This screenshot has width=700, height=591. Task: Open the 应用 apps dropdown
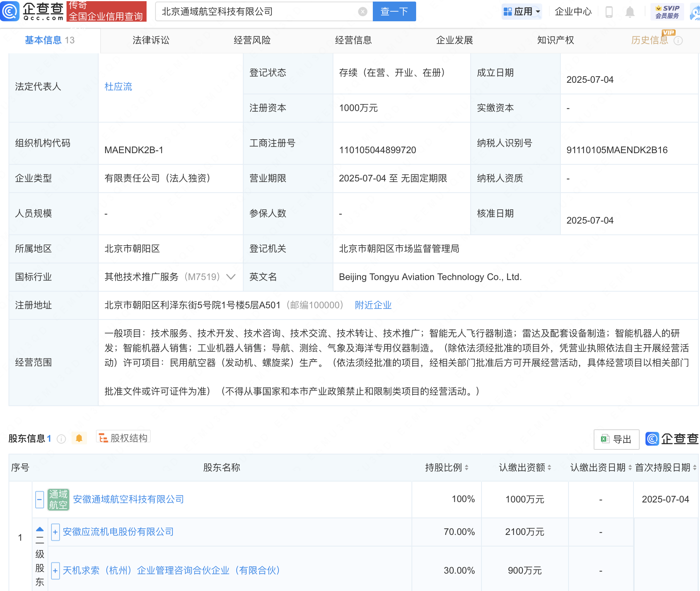pos(522,12)
